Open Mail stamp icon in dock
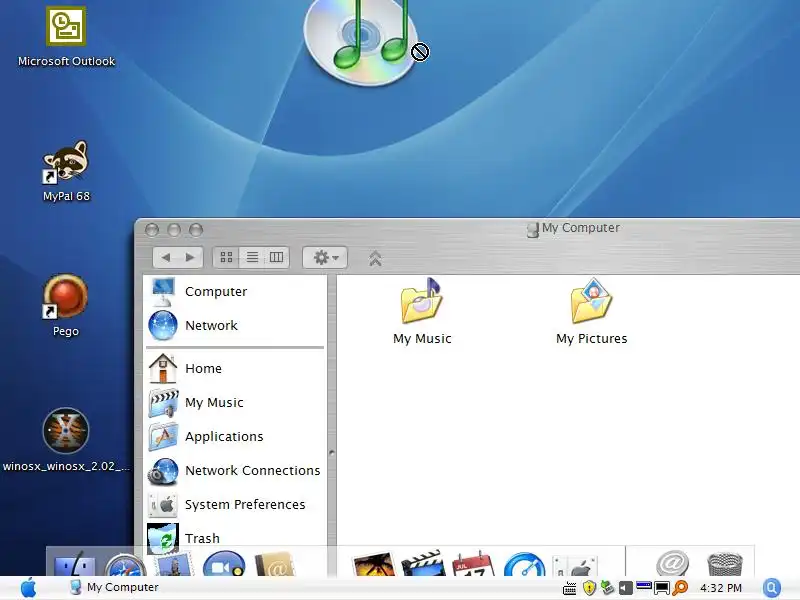Viewport: 800px width, 600px height. 174,565
